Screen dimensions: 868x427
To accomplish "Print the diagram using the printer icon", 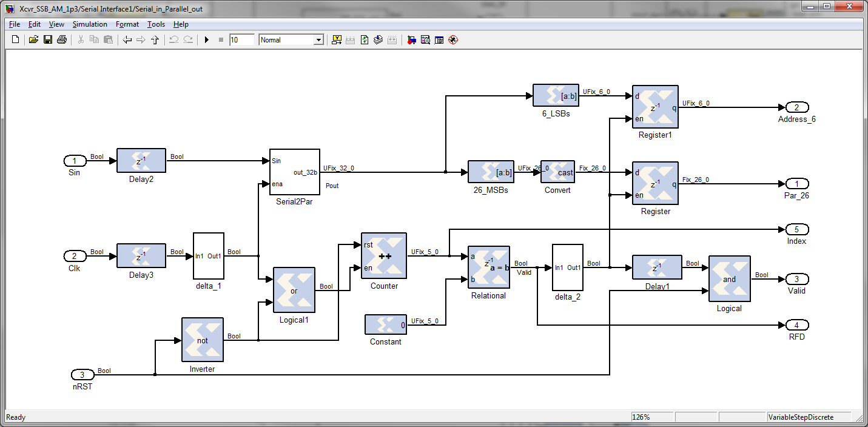I will (x=62, y=40).
